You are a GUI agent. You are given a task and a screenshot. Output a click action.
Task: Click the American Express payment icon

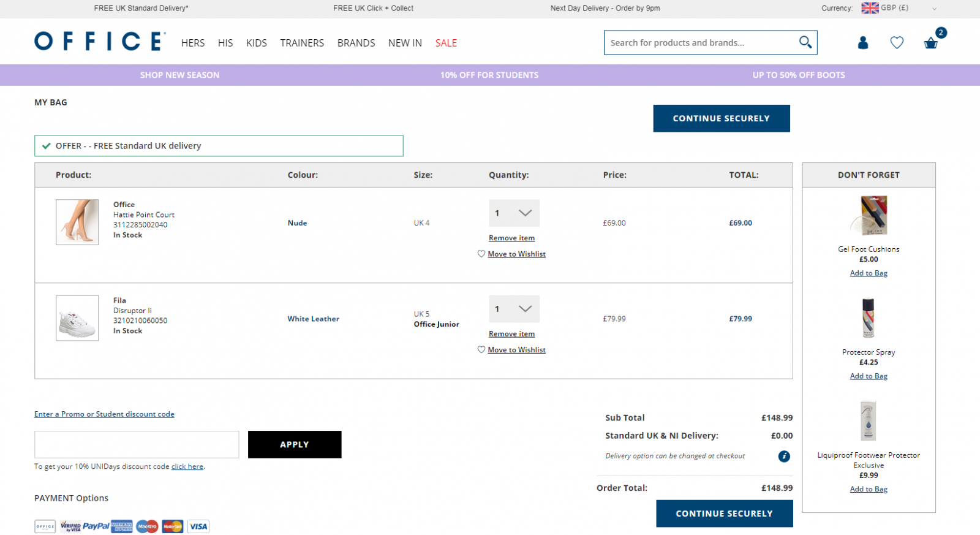[122, 526]
